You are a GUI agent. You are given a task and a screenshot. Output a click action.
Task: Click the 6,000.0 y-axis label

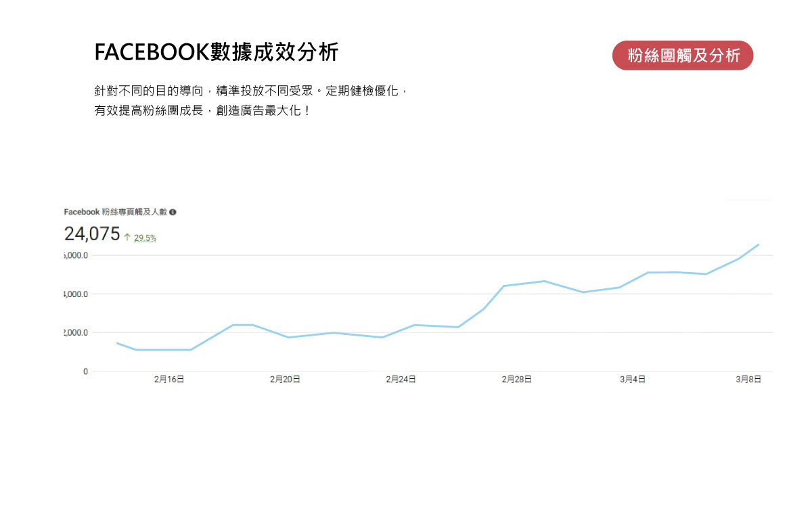76,256
